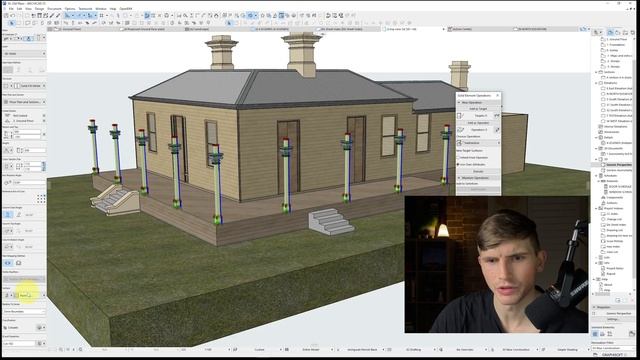Viewport: 640px width, 360px height.
Task: Click the operator element icon beside Operators count
Action: [461, 130]
